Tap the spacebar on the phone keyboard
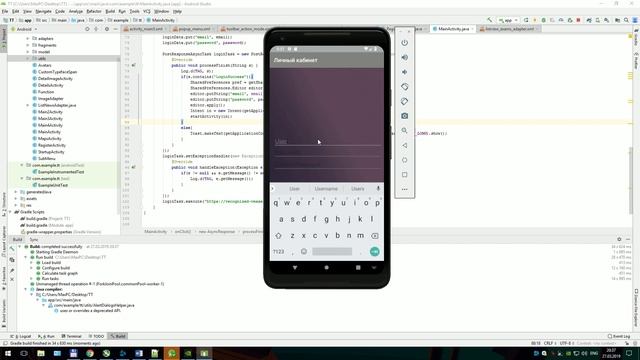The height and width of the screenshot is (360, 640). pos(332,251)
